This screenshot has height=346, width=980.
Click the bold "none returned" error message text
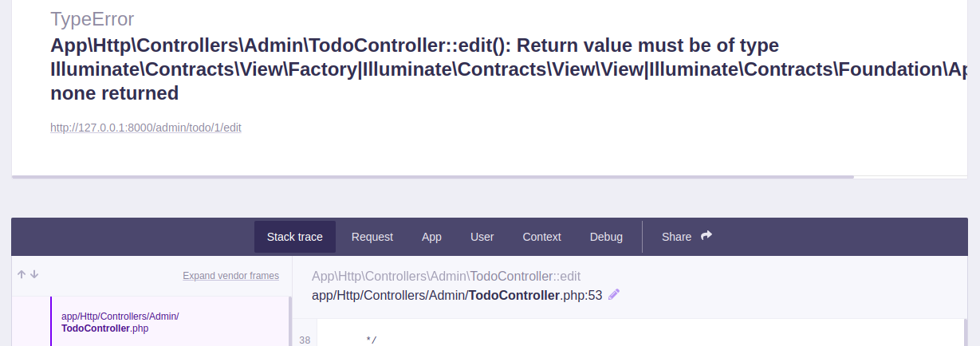click(114, 93)
